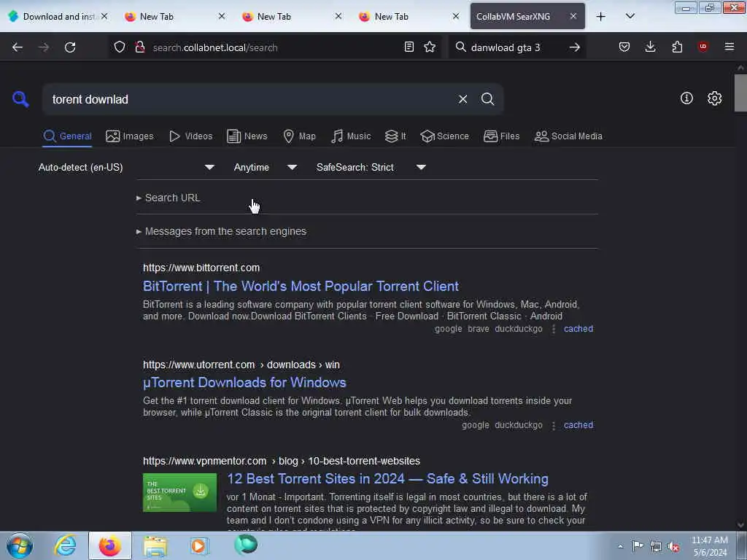The image size is (747, 560).
Task: Open the Firefox hamburger menu
Action: point(729,47)
